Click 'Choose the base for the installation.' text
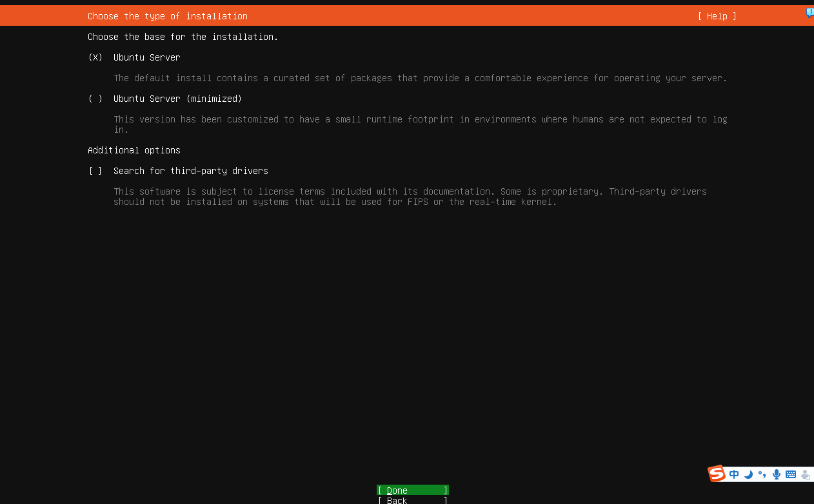The image size is (814, 504). click(183, 37)
